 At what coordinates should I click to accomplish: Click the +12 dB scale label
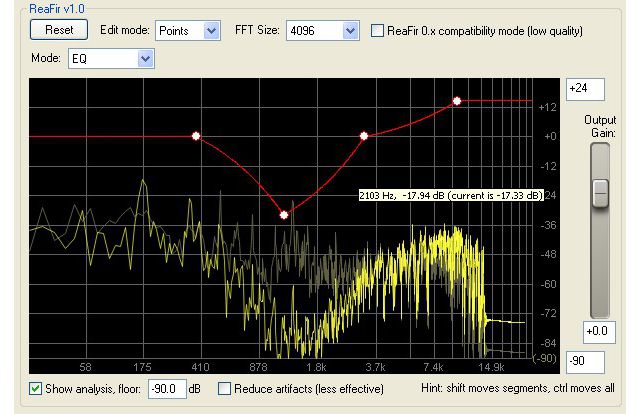547,107
